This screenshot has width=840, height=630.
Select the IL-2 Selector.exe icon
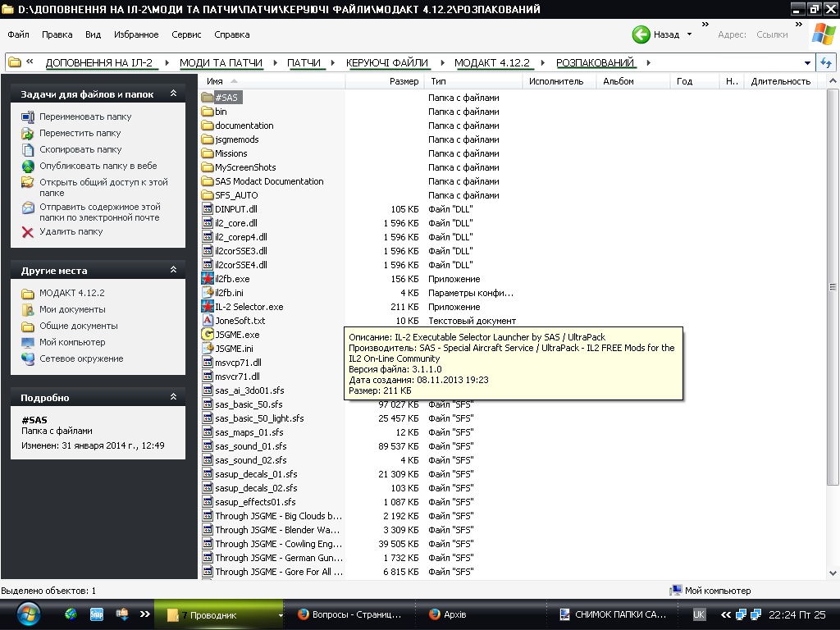coord(208,307)
